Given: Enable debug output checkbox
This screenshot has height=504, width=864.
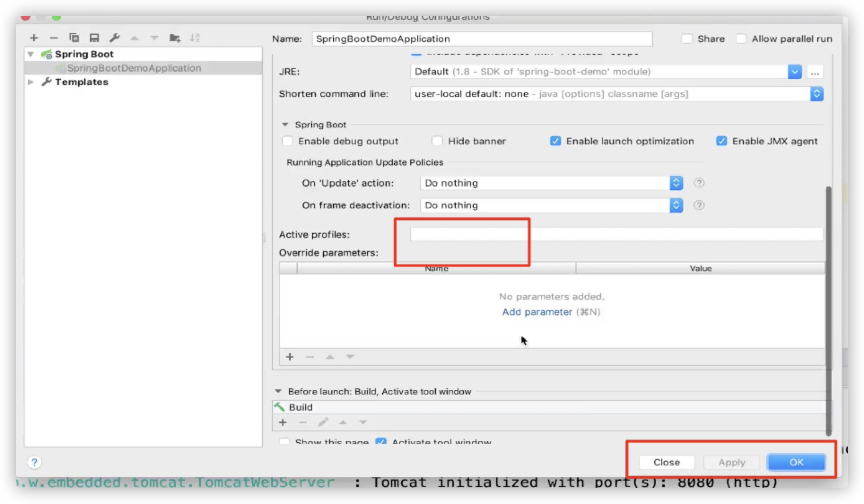Looking at the screenshot, I should pyautogui.click(x=288, y=141).
